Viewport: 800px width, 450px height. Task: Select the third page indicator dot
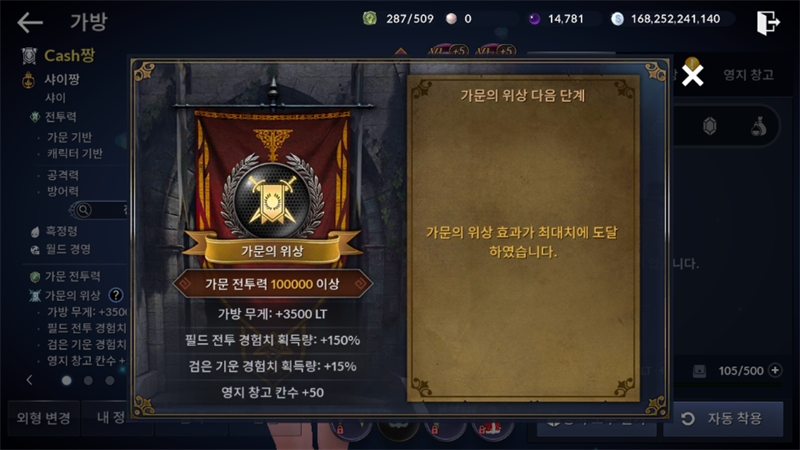point(110,381)
